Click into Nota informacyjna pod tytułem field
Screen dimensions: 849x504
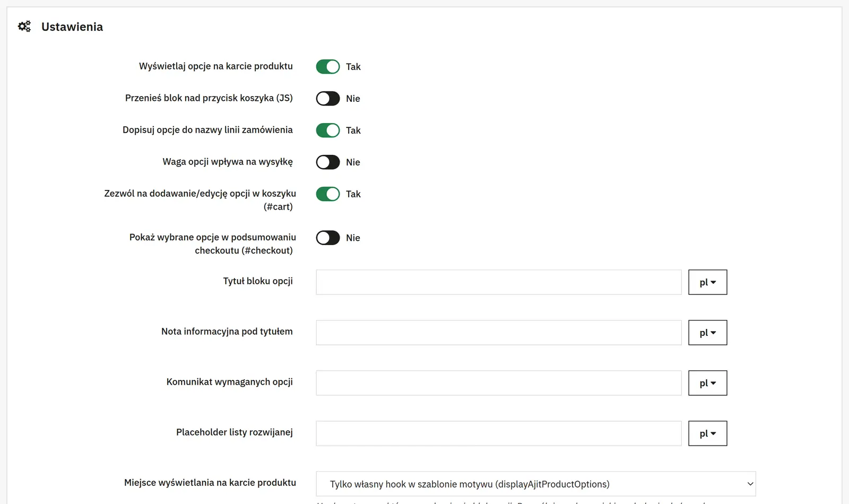pyautogui.click(x=499, y=333)
